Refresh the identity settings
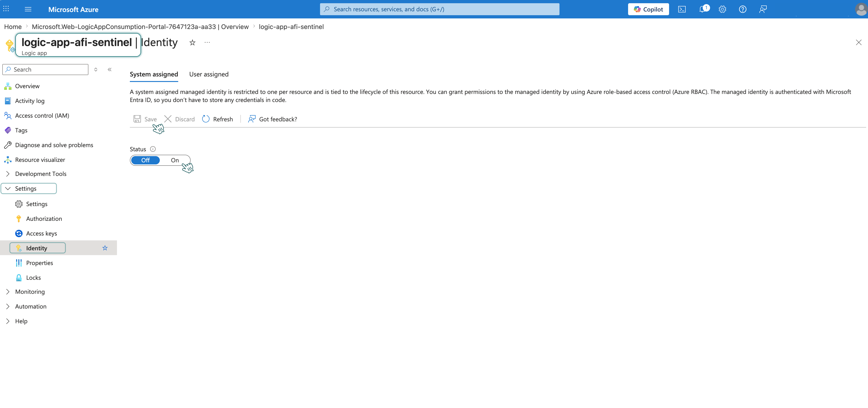The width and height of the screenshot is (868, 408). click(218, 119)
